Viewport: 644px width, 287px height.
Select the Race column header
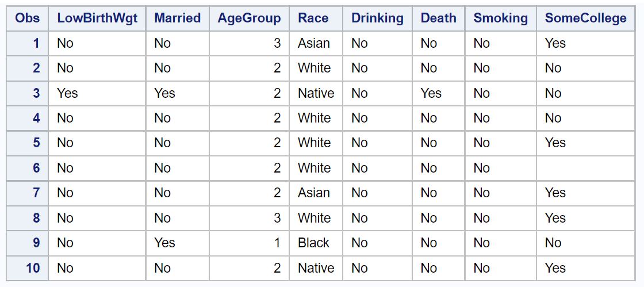(x=316, y=18)
